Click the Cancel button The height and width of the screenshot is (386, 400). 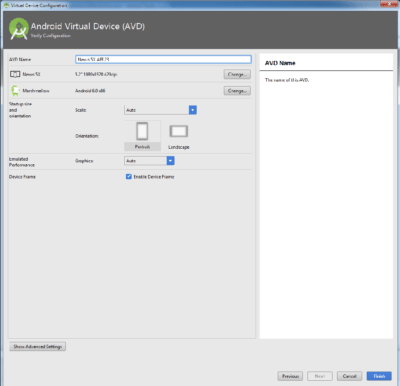(x=349, y=376)
